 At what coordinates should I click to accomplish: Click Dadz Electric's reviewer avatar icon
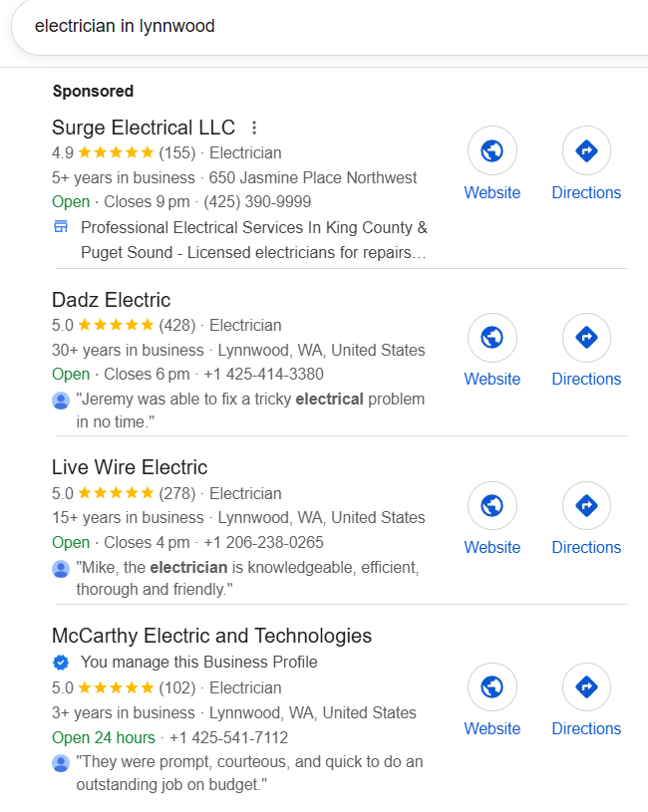pos(61,400)
